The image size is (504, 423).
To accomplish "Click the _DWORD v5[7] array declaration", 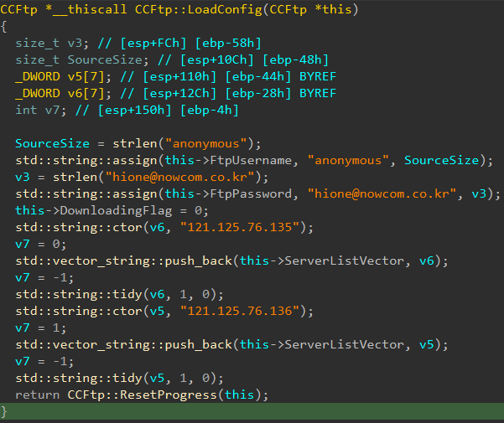I will 72,76.
